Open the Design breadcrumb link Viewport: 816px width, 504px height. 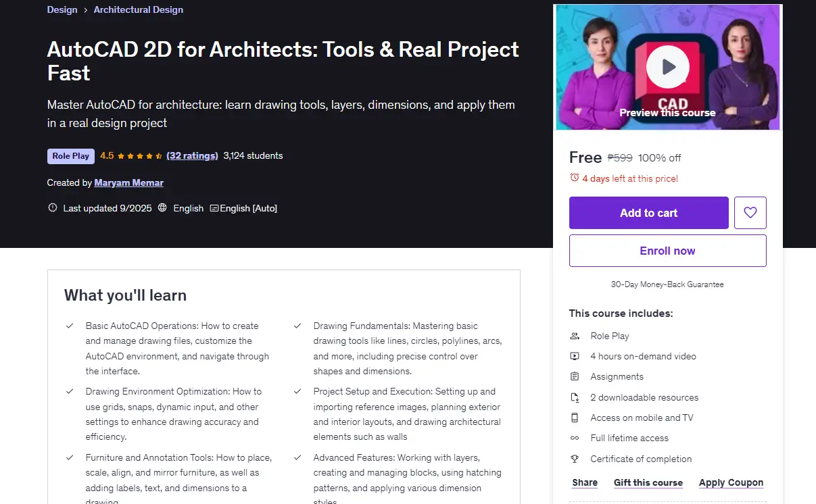tap(62, 9)
